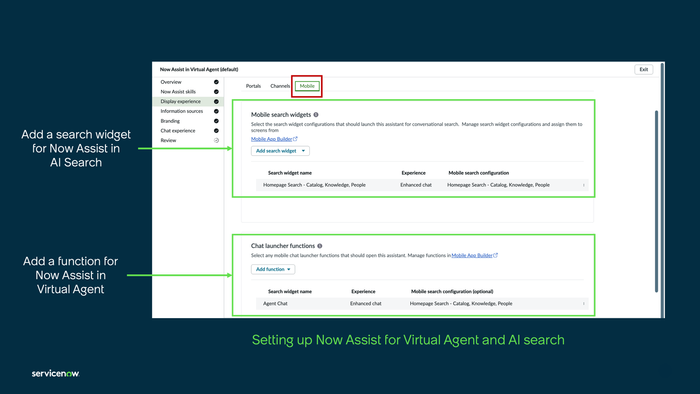Click Enhanced chat in Homepage Search row
The height and width of the screenshot is (394, 700).
tap(416, 185)
